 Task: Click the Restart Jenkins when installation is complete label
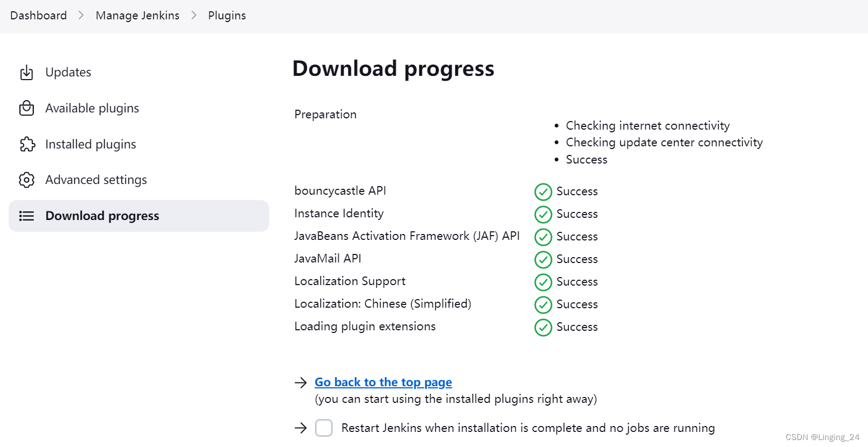click(x=528, y=428)
